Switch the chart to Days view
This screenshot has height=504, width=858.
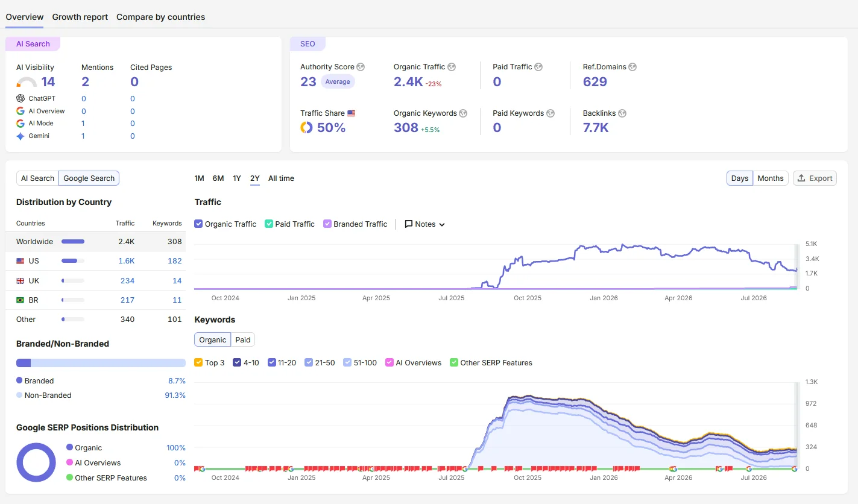pyautogui.click(x=740, y=178)
